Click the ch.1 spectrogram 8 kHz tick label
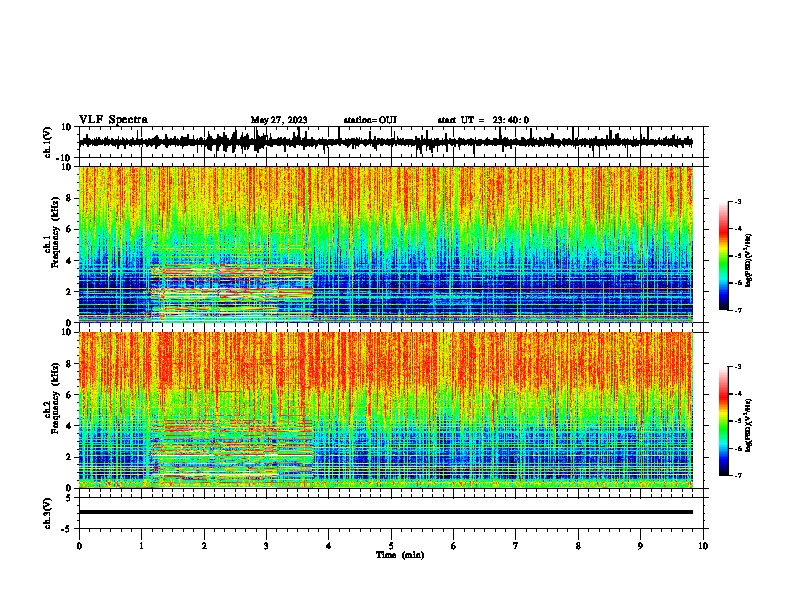 click(x=70, y=198)
